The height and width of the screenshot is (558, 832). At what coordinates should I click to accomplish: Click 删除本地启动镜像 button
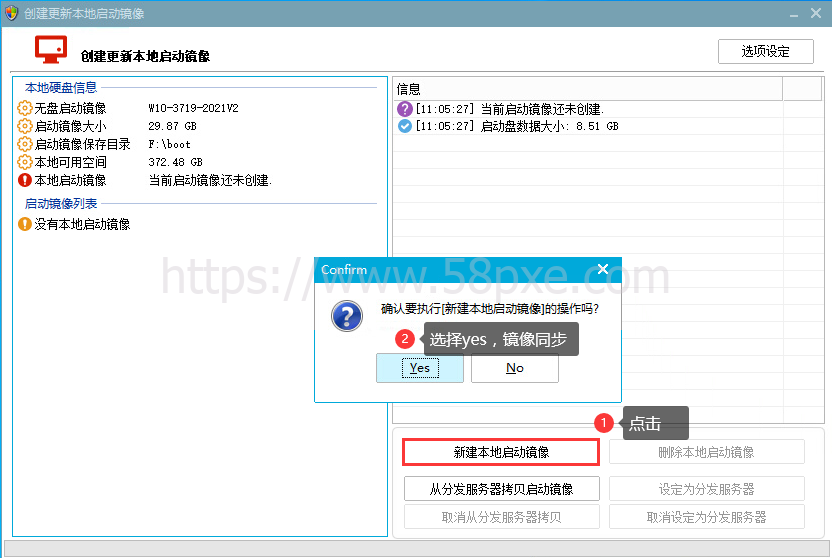[x=706, y=452]
